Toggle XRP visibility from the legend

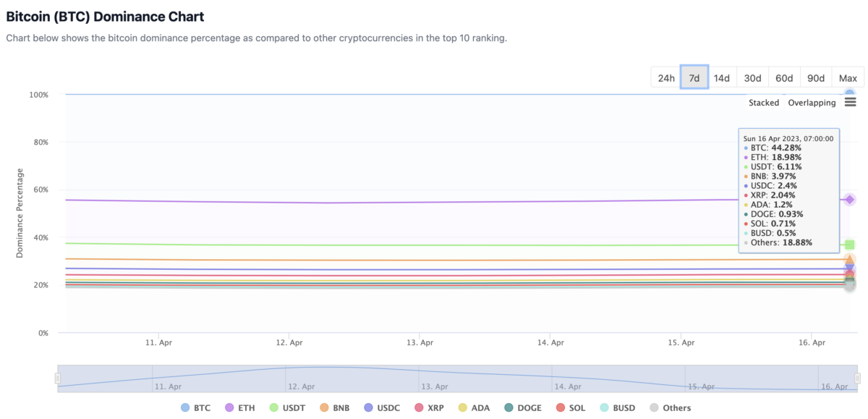coord(430,407)
